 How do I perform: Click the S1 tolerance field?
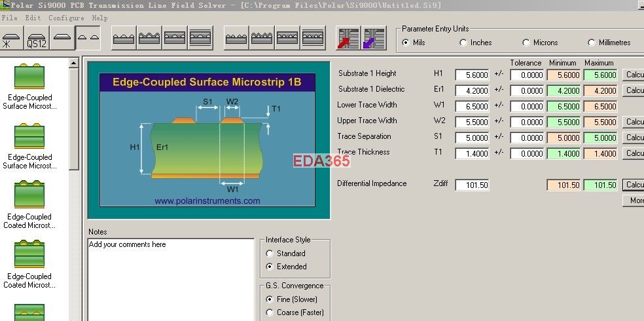(527, 138)
